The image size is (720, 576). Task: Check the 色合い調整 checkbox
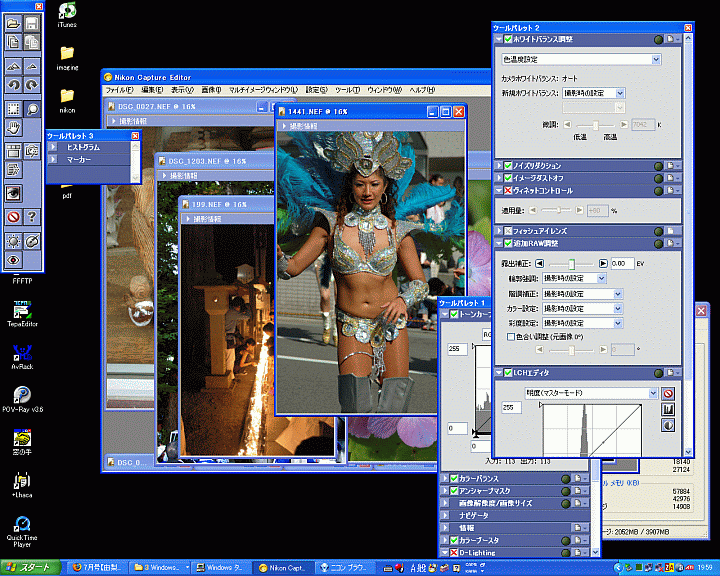tap(513, 337)
